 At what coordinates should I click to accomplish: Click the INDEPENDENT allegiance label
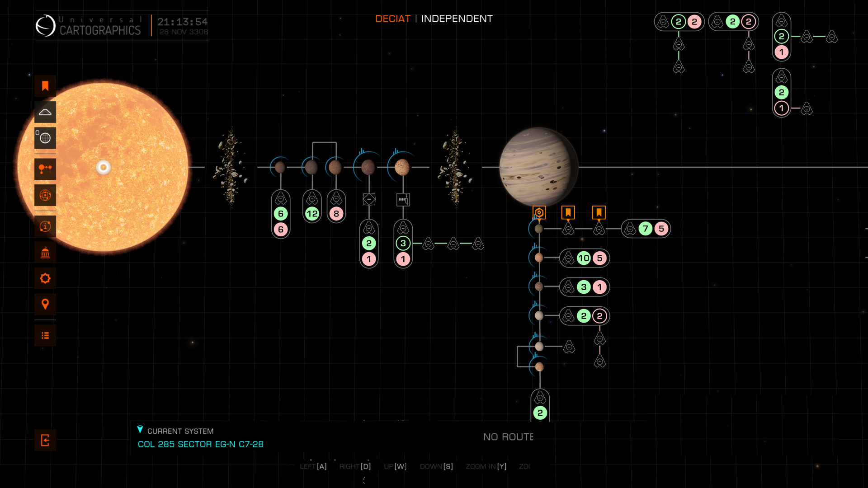point(457,19)
